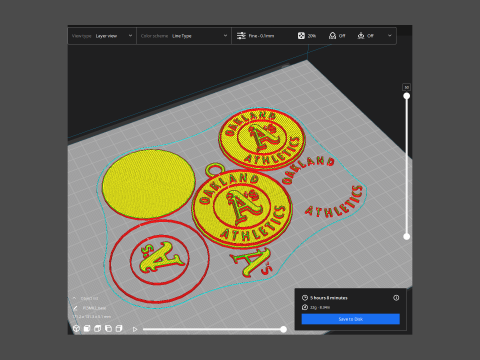Click the Save to Disk button
This screenshot has width=480, height=360.
click(351, 319)
